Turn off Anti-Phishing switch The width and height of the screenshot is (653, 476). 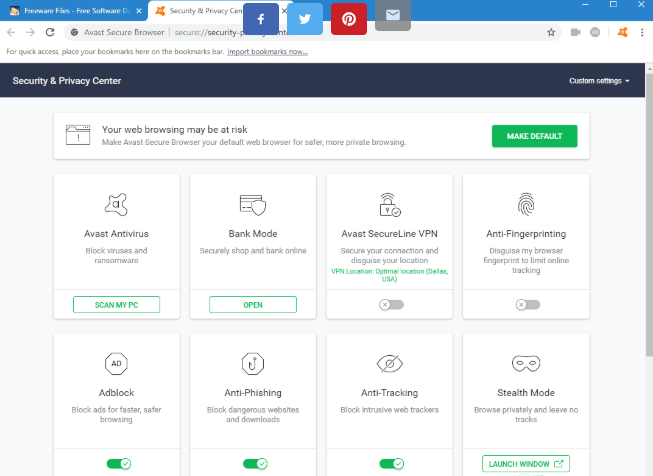(255, 464)
